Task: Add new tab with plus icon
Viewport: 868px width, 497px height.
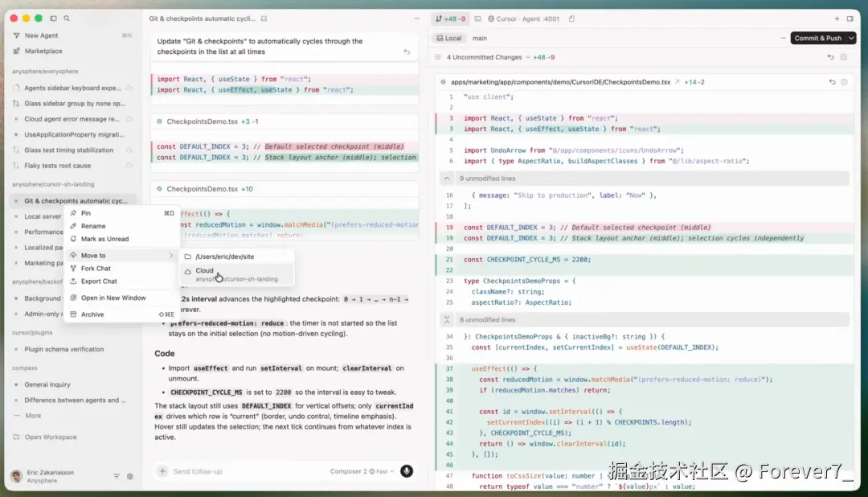Action: coord(837,18)
